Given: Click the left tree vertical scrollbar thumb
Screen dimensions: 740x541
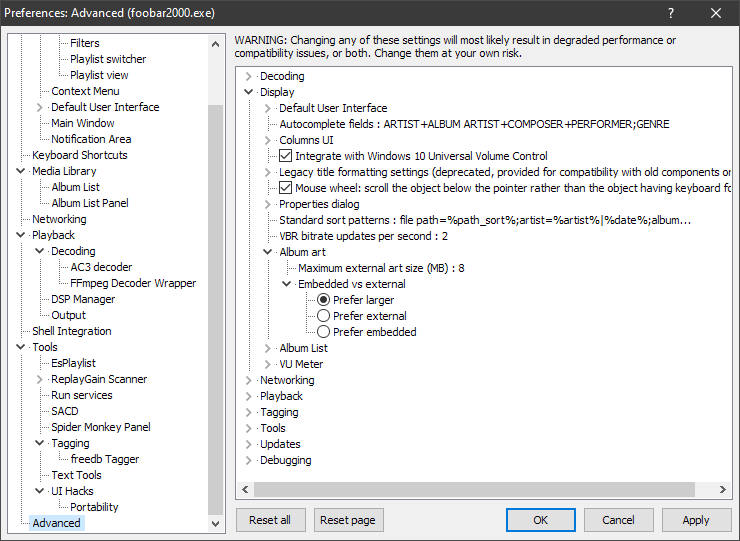Looking at the screenshot, I should click(x=215, y=310).
